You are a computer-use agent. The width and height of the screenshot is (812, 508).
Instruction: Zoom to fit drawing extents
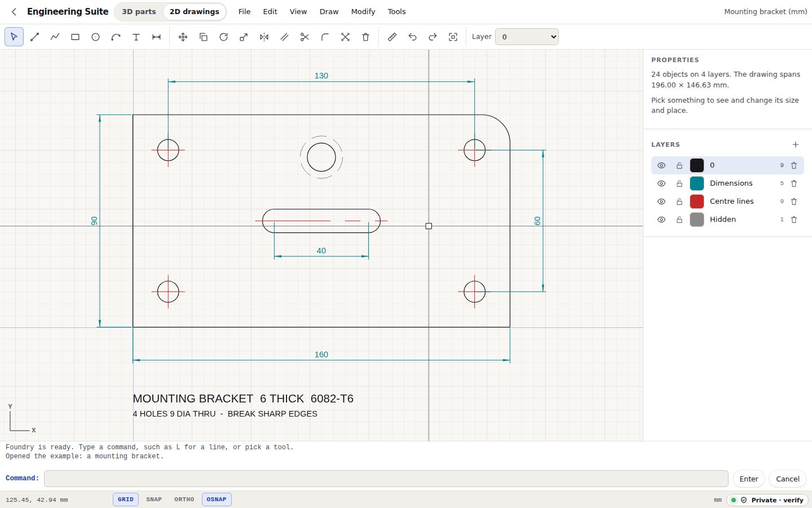[453, 37]
